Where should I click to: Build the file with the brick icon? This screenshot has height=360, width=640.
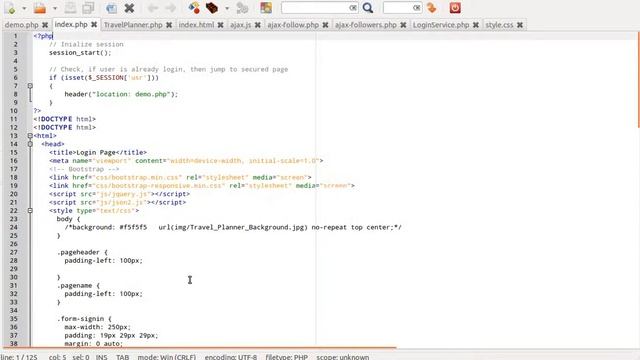212,8
